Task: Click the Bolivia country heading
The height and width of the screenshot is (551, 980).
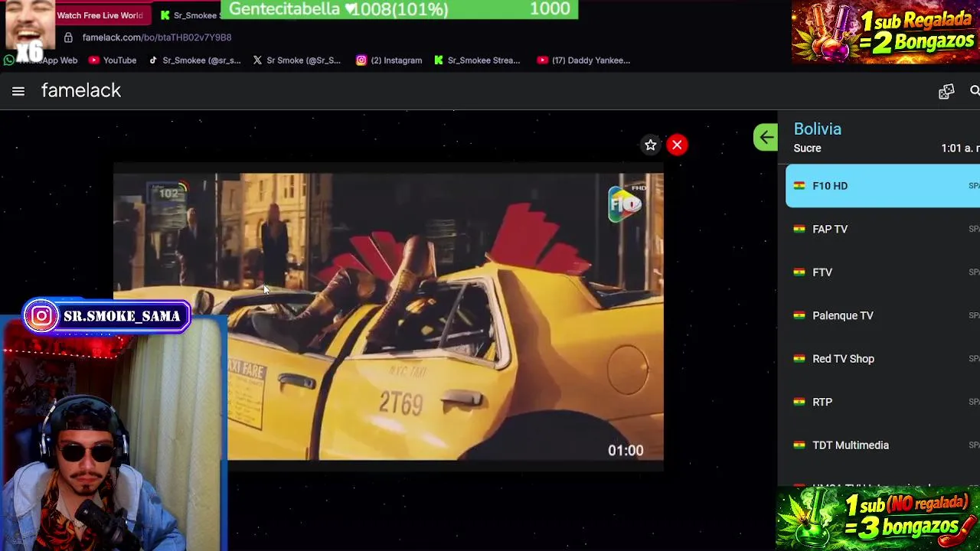Action: 817,129
